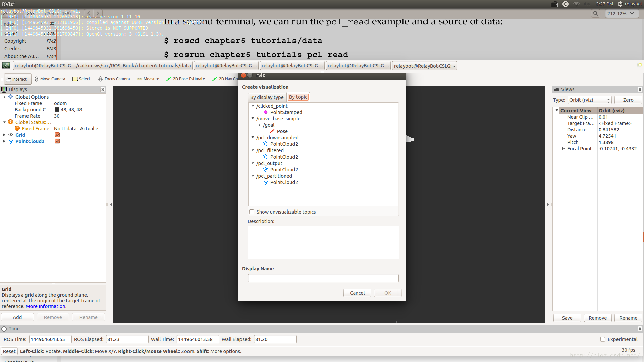Image resolution: width=644 pixels, height=362 pixels.
Task: Expand the PointCloud2 display node
Action: pos(4,141)
